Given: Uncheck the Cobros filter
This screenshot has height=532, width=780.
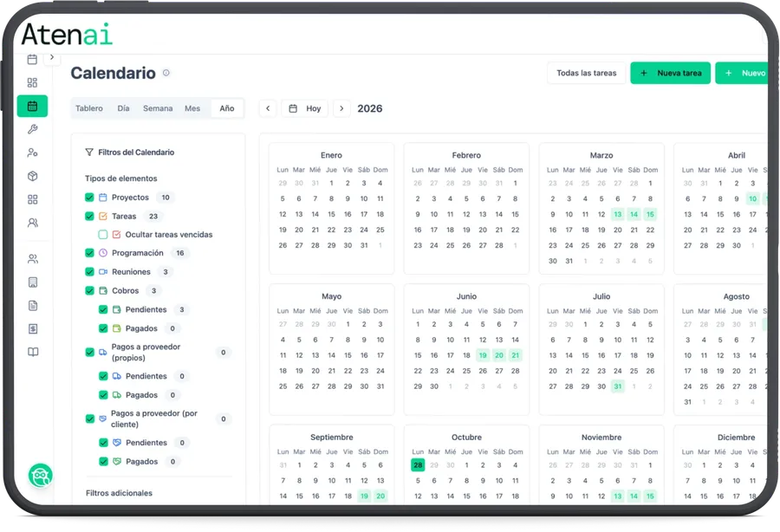Looking at the screenshot, I should click(x=89, y=291).
